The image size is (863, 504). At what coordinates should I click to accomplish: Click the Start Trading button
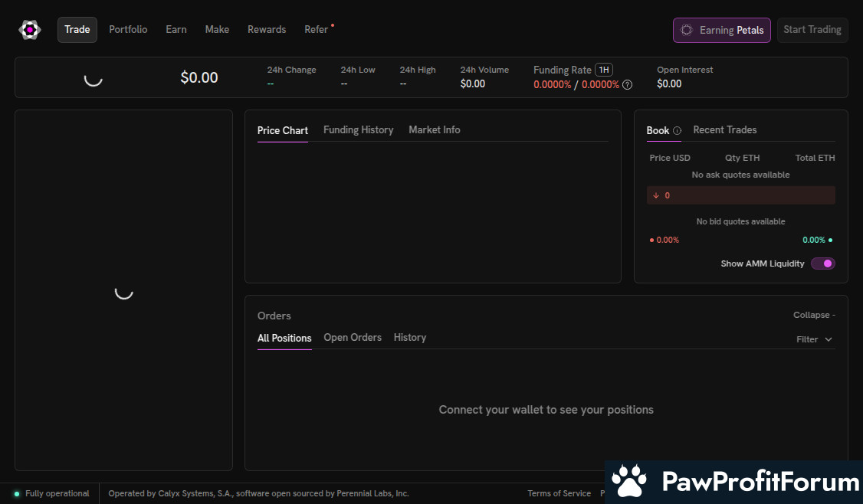(x=812, y=30)
